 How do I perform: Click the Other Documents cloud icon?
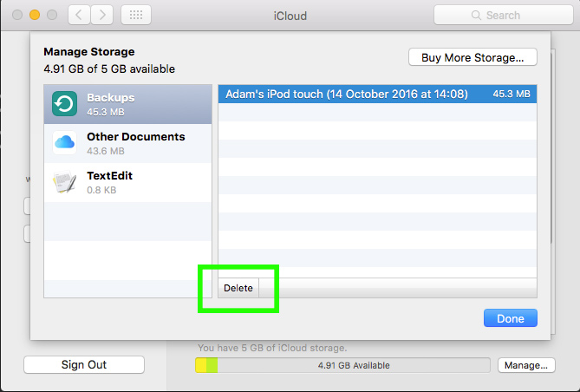[x=65, y=142]
